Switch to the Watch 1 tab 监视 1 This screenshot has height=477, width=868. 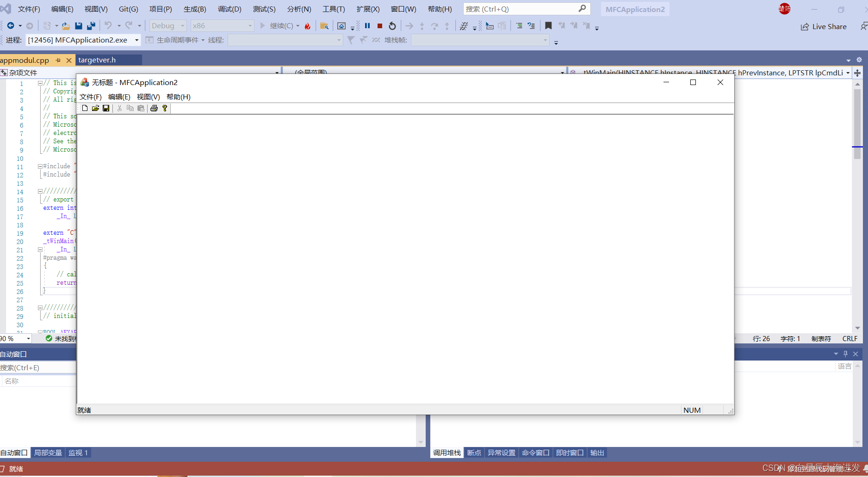(78, 453)
